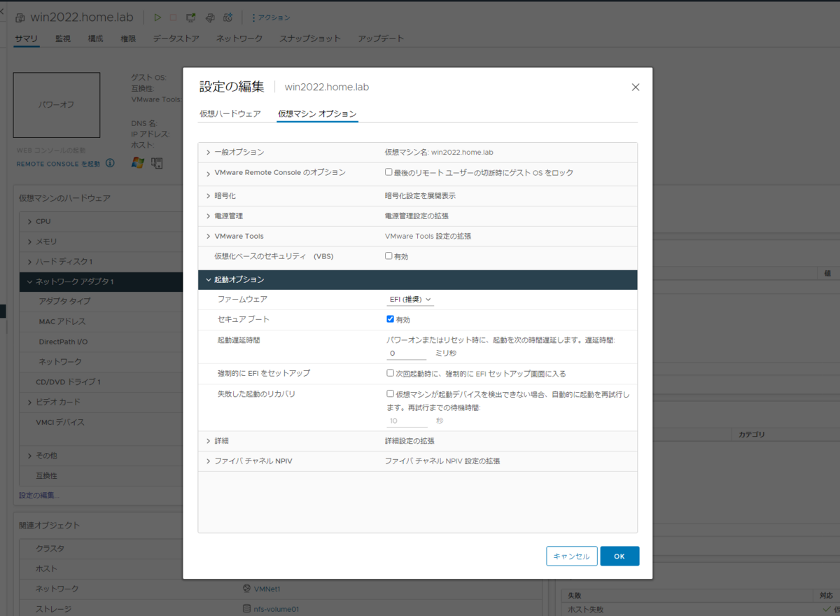This screenshot has height=616, width=840.
Task: Click the キャンセル button
Action: click(x=572, y=556)
